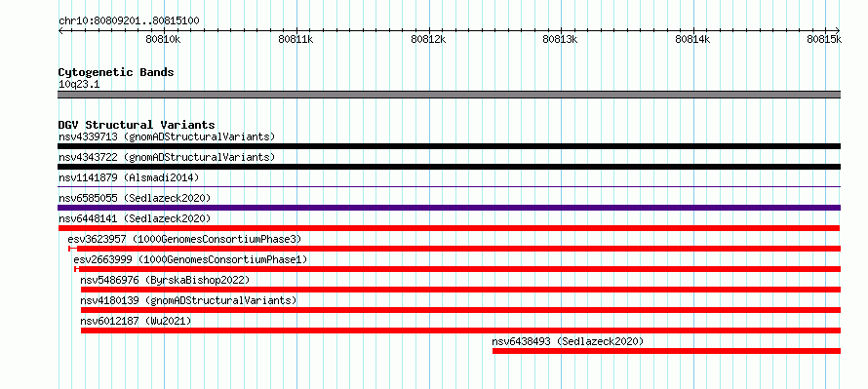
Task: Click the black bar under nsv4343722
Action: click(449, 167)
